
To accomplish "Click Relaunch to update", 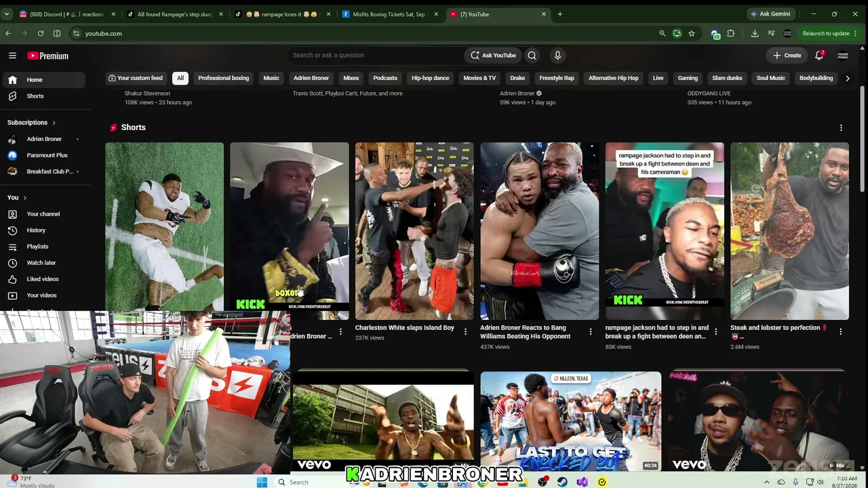I will coord(825,33).
